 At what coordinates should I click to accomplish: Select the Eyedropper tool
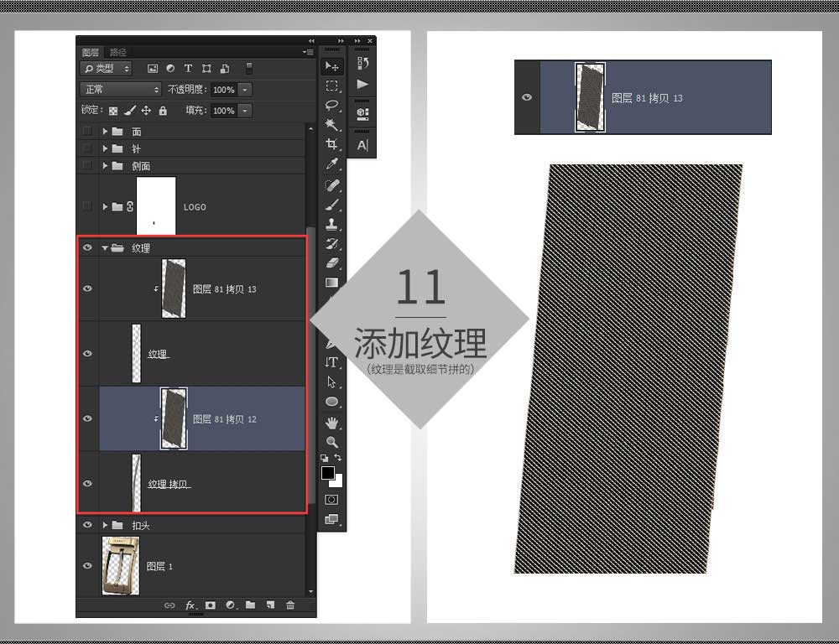(x=331, y=164)
